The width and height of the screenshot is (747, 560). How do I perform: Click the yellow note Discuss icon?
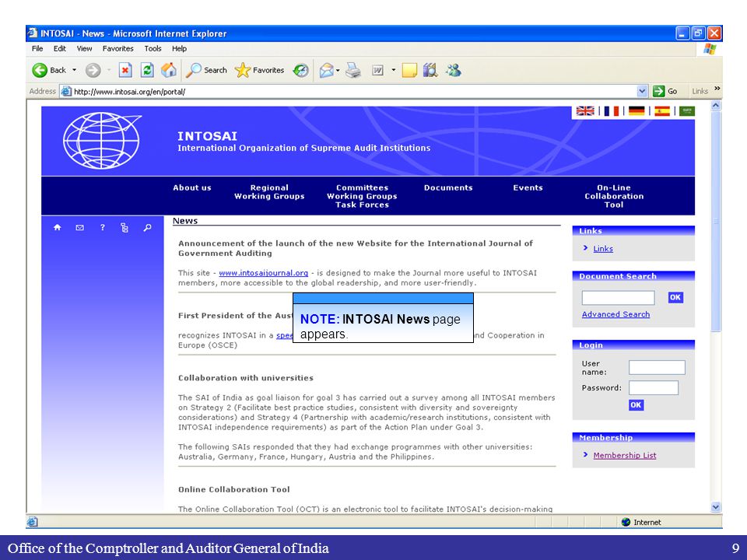pyautogui.click(x=409, y=71)
